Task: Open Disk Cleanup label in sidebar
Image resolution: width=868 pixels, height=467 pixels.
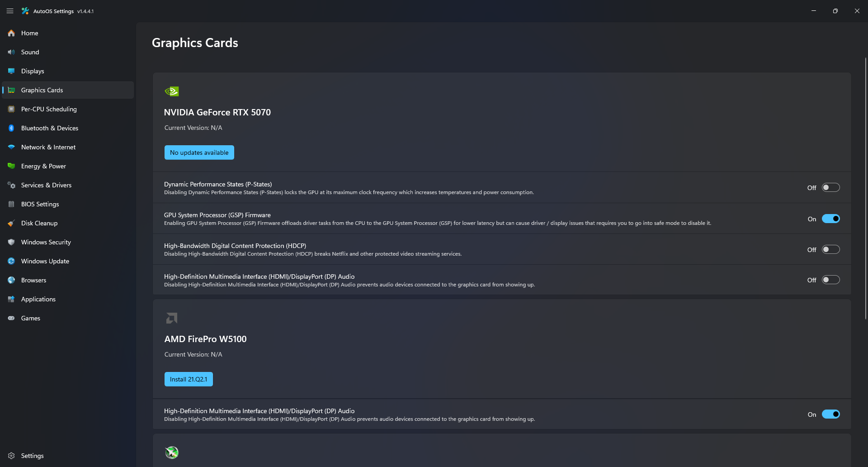Action: [x=39, y=223]
